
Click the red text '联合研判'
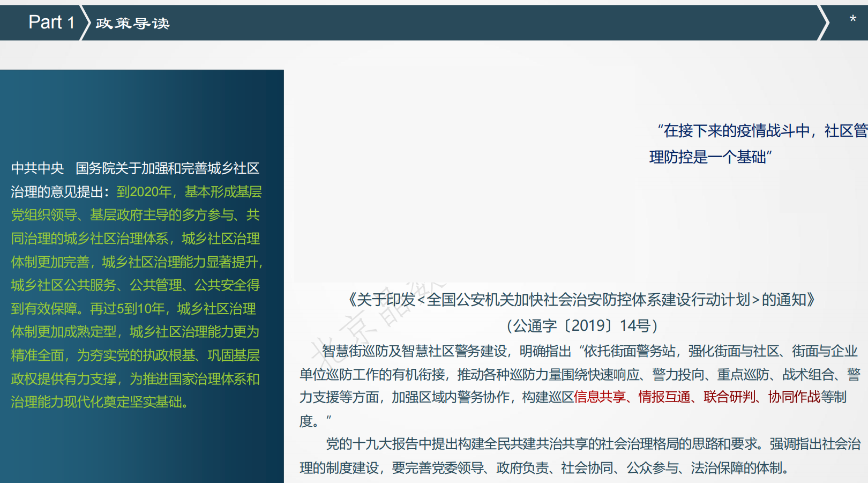(x=729, y=397)
